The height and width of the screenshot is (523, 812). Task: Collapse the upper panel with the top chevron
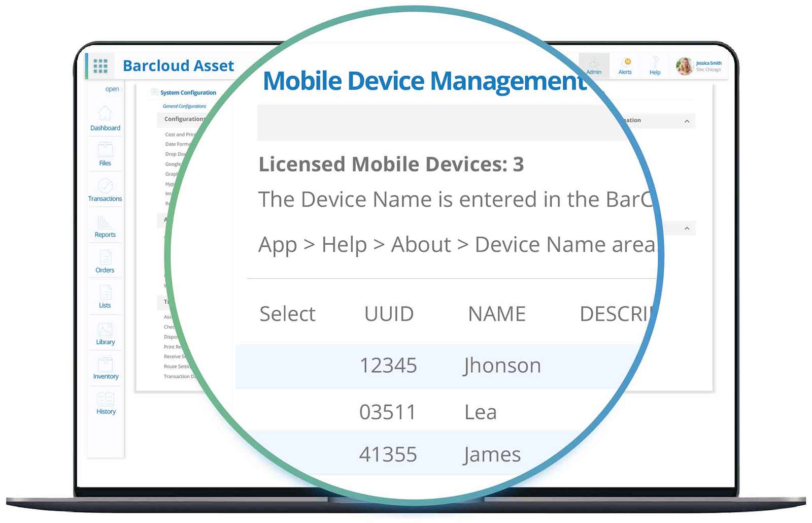pyautogui.click(x=687, y=121)
